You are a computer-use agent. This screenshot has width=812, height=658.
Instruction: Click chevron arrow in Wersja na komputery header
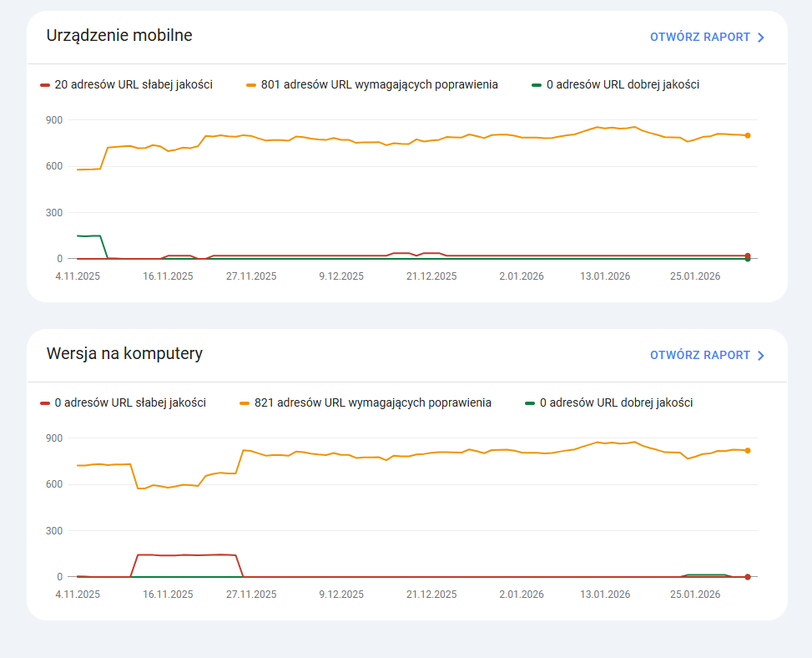click(x=760, y=356)
